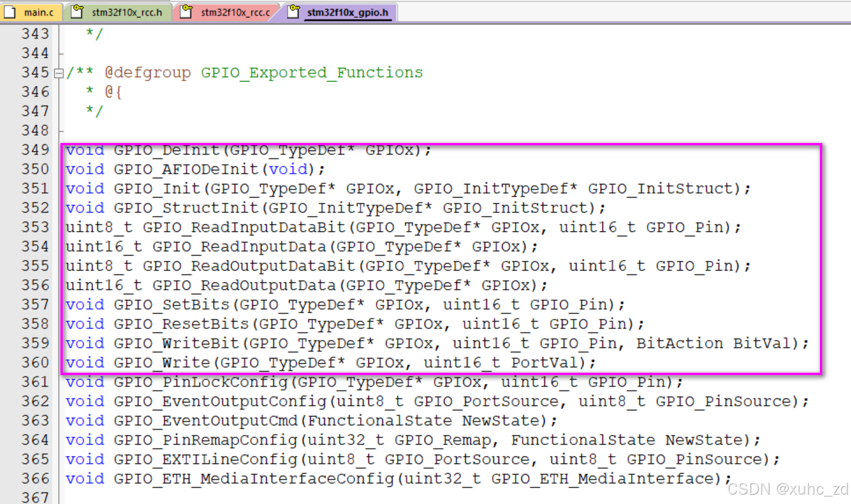Click the uint16_t PortVal parameter
Screen dimensions: 851x504
[x=500, y=362]
